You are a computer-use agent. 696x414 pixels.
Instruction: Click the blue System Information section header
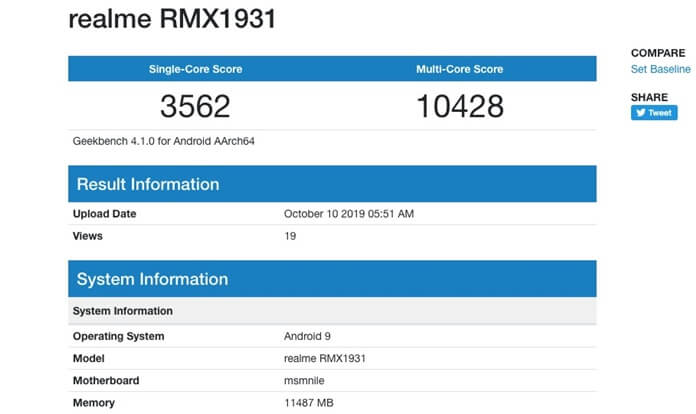click(332, 279)
